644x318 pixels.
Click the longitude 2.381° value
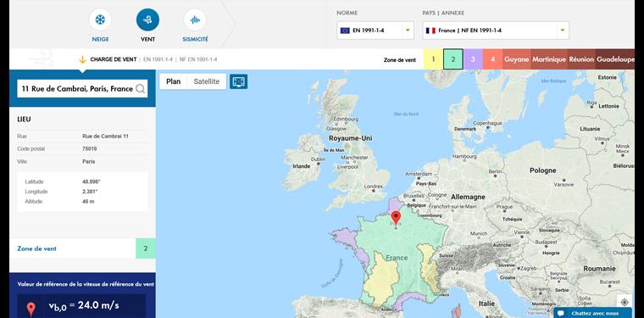pos(90,192)
